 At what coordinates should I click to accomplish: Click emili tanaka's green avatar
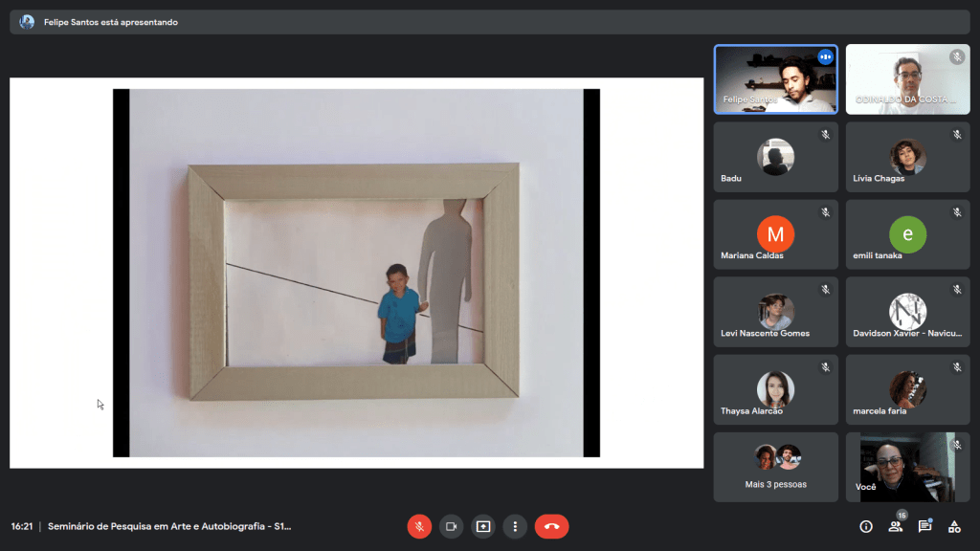click(x=907, y=233)
